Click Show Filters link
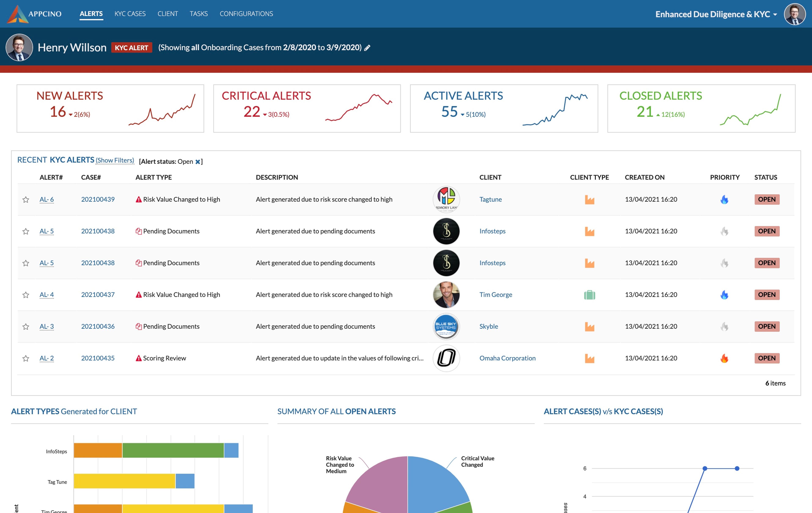 coord(115,160)
